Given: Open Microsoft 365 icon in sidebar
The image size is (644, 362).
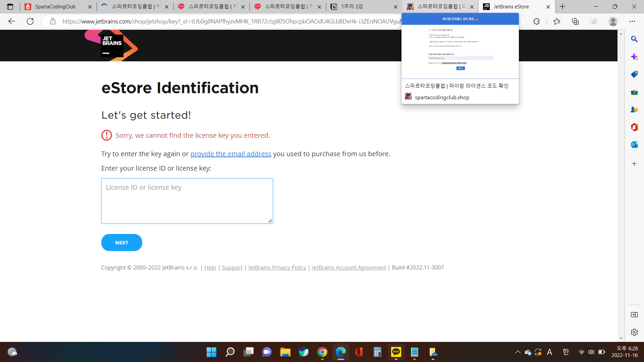Looking at the screenshot, I should (634, 127).
